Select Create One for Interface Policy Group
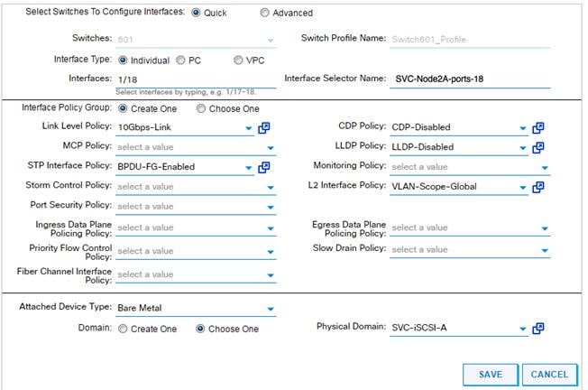This screenshot has height=390, width=588. (123, 108)
